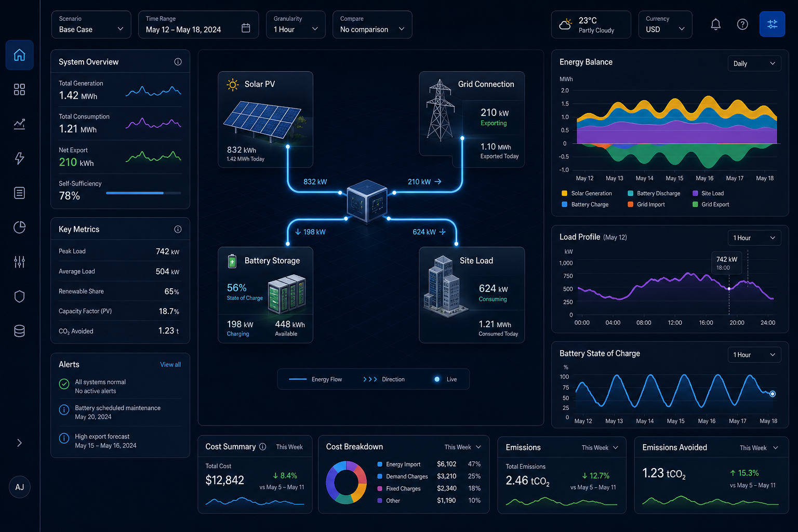Open the AJ user avatar
The height and width of the screenshot is (532, 798).
click(19, 487)
